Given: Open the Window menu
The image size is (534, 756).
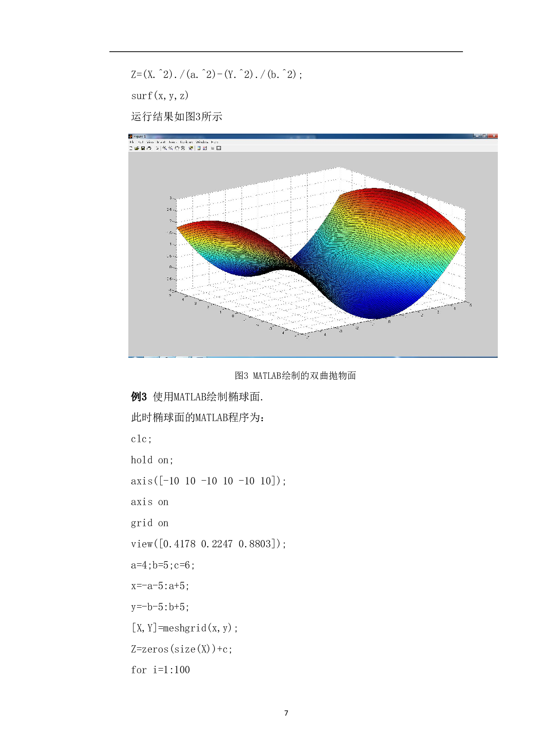Looking at the screenshot, I should (202, 142).
